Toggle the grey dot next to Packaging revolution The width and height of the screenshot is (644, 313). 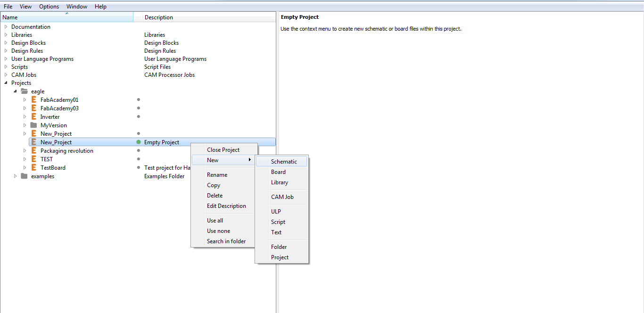[x=139, y=150]
